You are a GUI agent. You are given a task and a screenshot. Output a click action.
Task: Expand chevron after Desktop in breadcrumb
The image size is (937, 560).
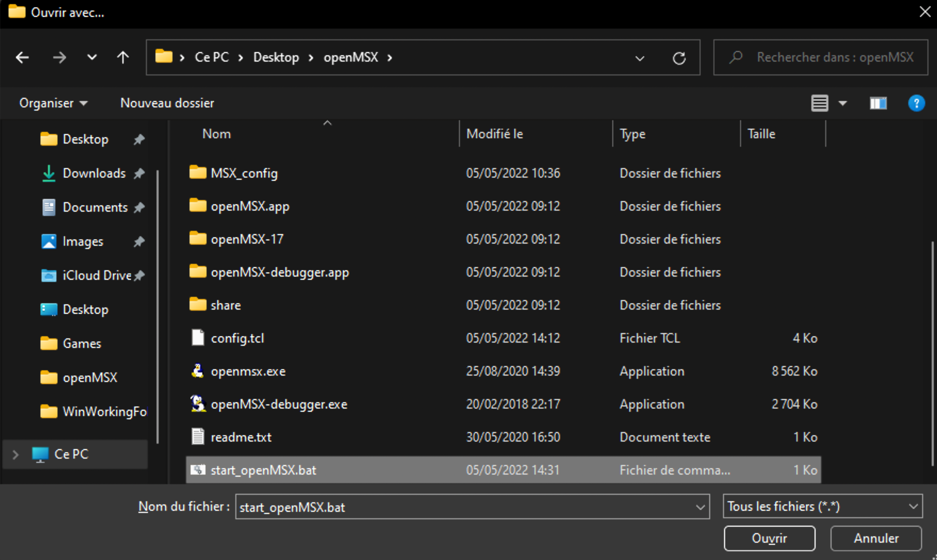point(311,58)
